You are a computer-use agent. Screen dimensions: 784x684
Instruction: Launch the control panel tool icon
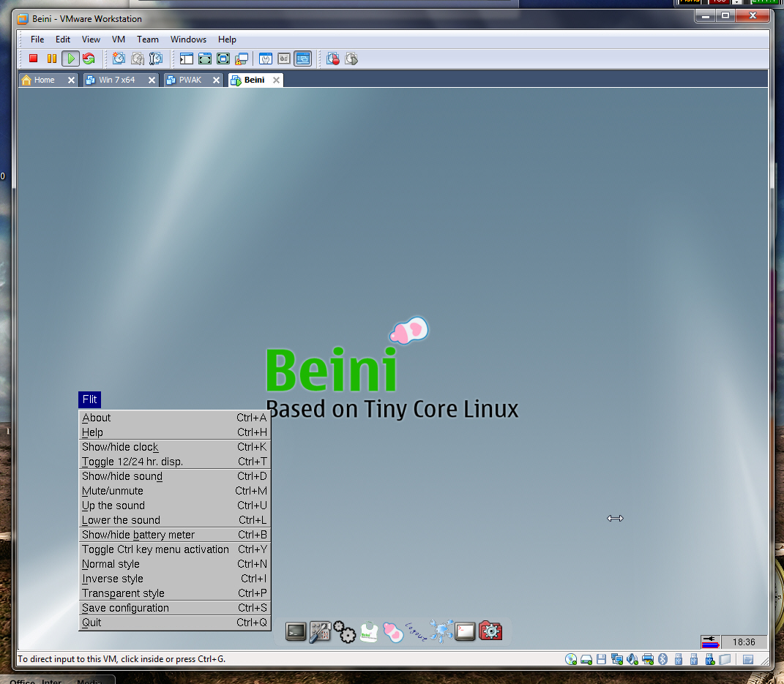tap(320, 631)
